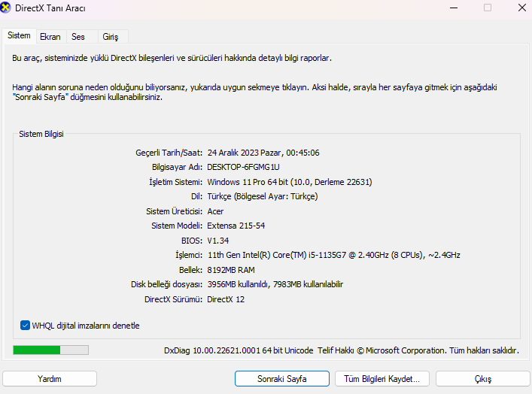Click the İşlemci label
Screen dimensions: 532x394
click(189, 255)
